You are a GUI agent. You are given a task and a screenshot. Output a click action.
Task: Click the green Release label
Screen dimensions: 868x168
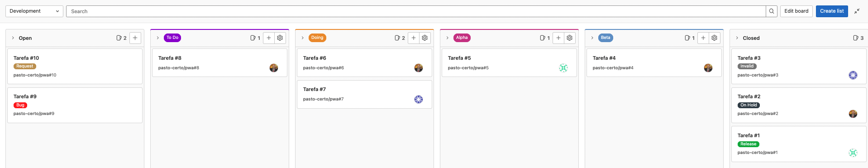749,144
